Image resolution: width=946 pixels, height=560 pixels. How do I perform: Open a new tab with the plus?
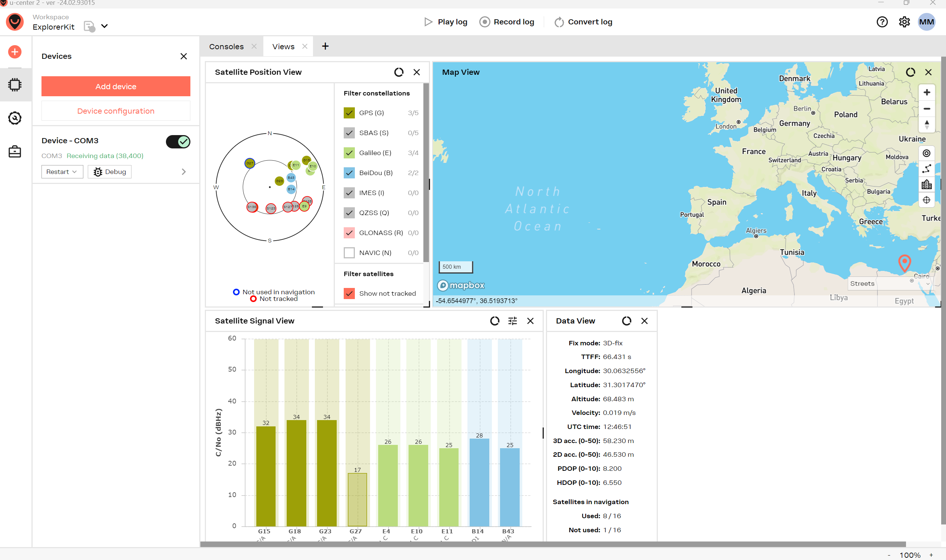point(325,46)
